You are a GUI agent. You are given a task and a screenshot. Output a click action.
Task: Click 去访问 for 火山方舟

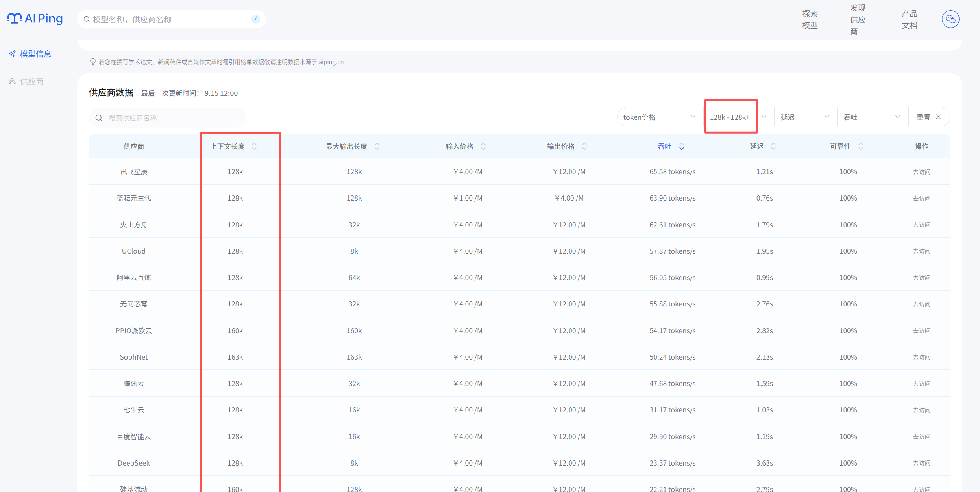[922, 225]
